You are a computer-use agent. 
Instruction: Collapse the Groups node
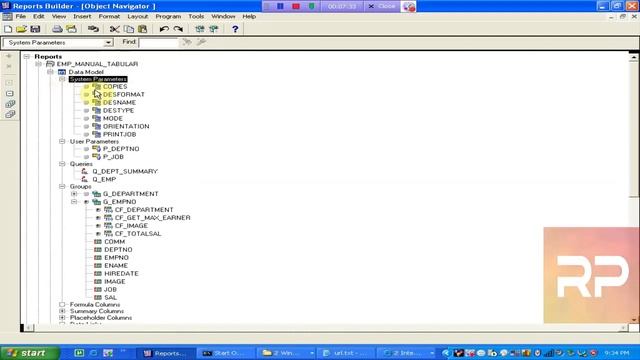[62, 187]
